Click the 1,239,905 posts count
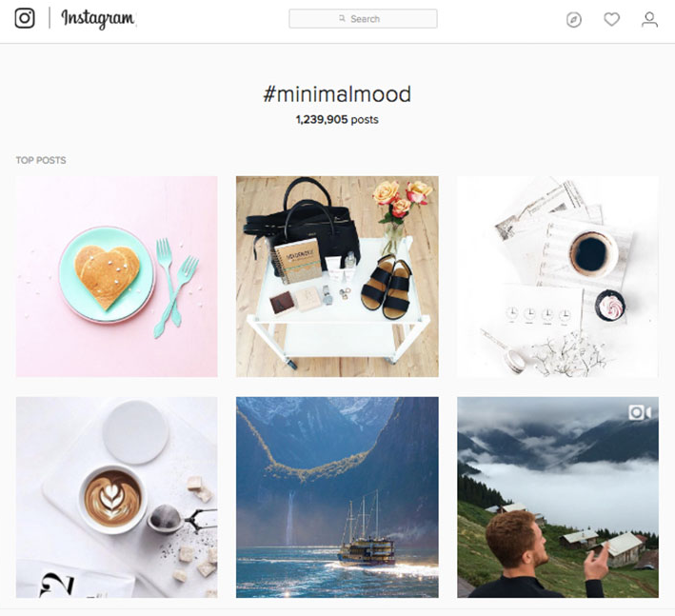This screenshot has height=616, width=675. coord(337,120)
